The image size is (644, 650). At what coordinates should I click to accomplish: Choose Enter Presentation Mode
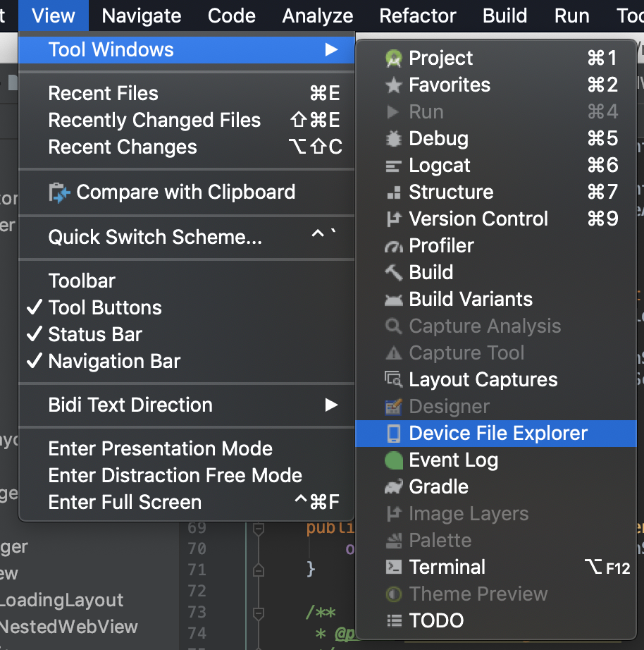[187, 448]
